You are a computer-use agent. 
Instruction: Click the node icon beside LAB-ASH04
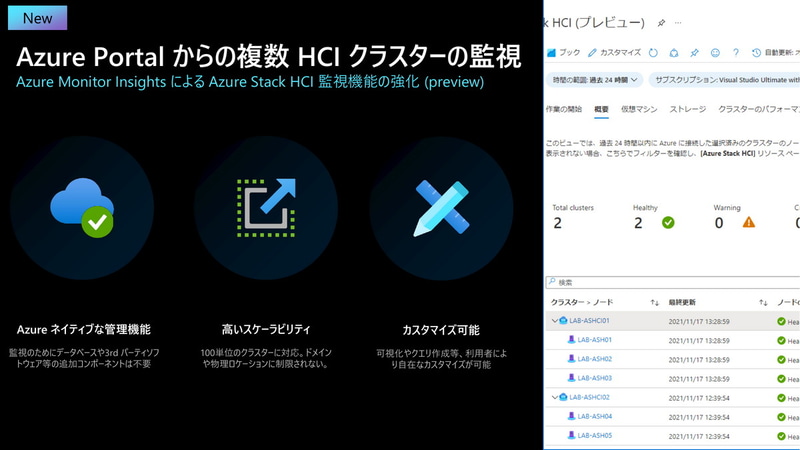pos(571,416)
